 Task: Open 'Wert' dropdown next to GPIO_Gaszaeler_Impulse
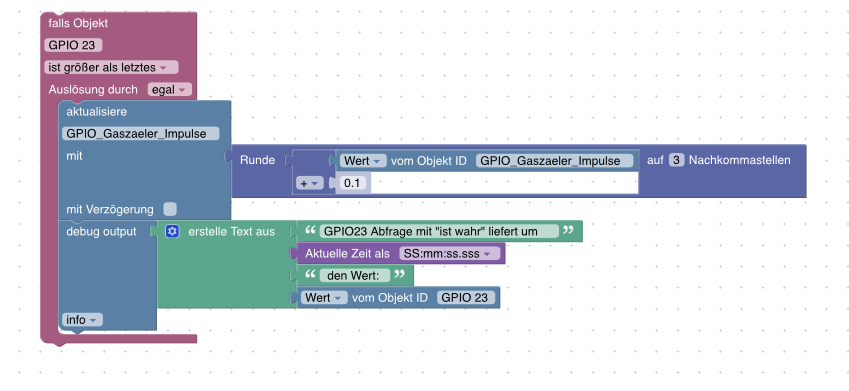click(363, 161)
